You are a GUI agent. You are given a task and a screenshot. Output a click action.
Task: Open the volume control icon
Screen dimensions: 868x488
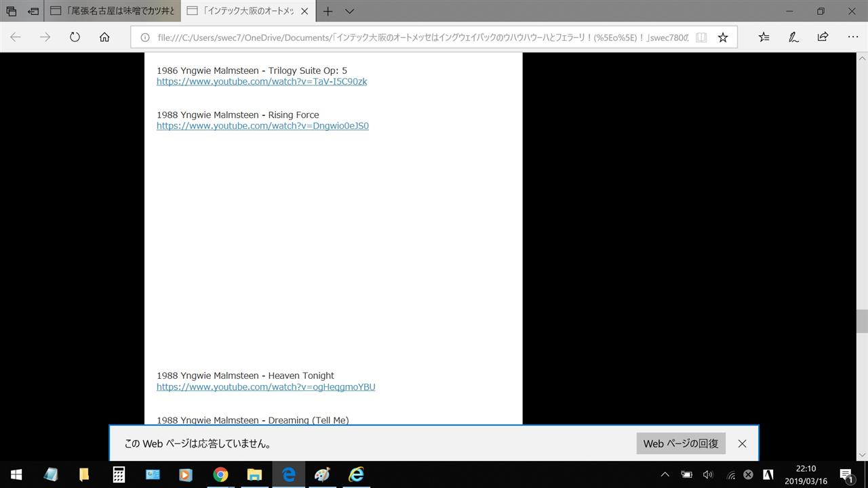[x=708, y=474]
